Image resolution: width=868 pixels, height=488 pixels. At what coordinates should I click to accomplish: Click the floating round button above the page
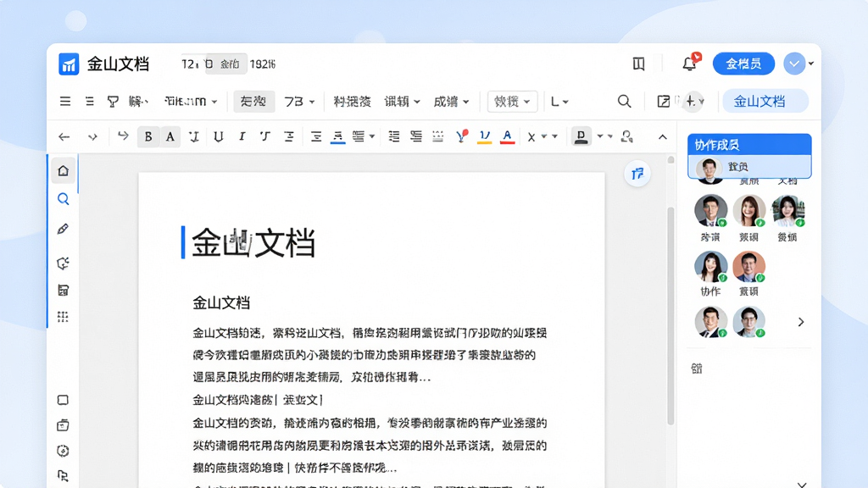tap(637, 174)
